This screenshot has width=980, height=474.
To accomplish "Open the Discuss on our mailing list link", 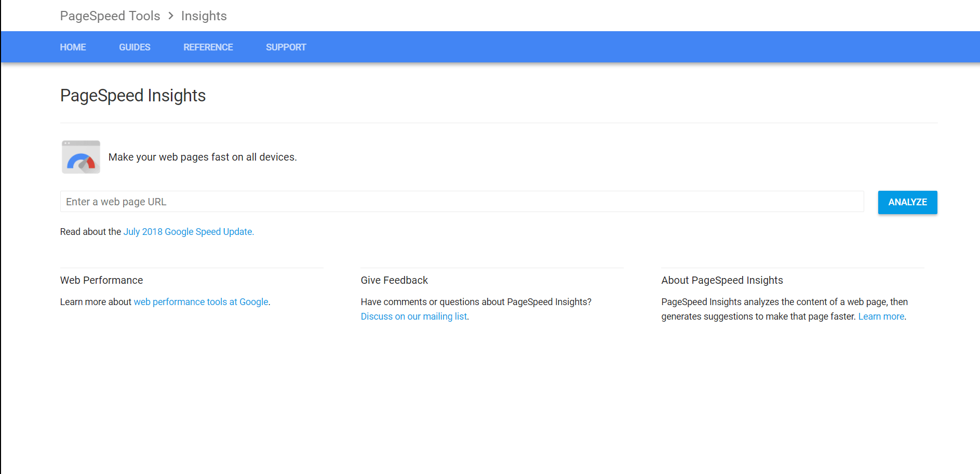I will tap(414, 317).
